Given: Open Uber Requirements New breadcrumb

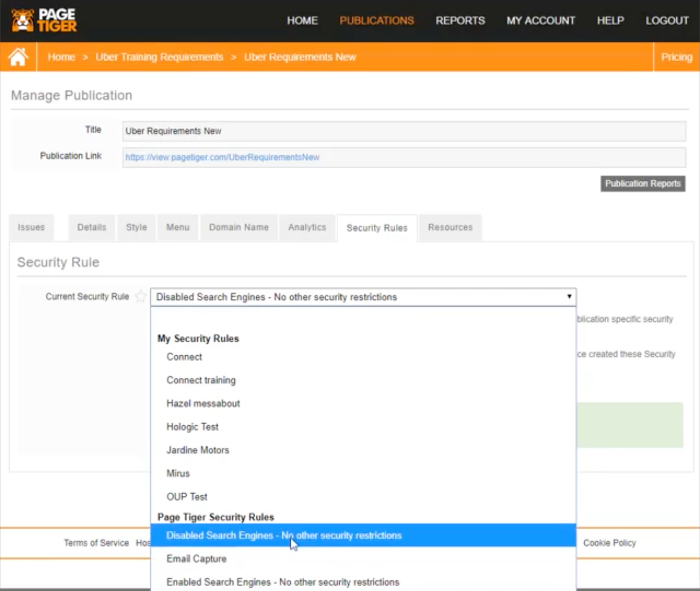Looking at the screenshot, I should (x=300, y=57).
